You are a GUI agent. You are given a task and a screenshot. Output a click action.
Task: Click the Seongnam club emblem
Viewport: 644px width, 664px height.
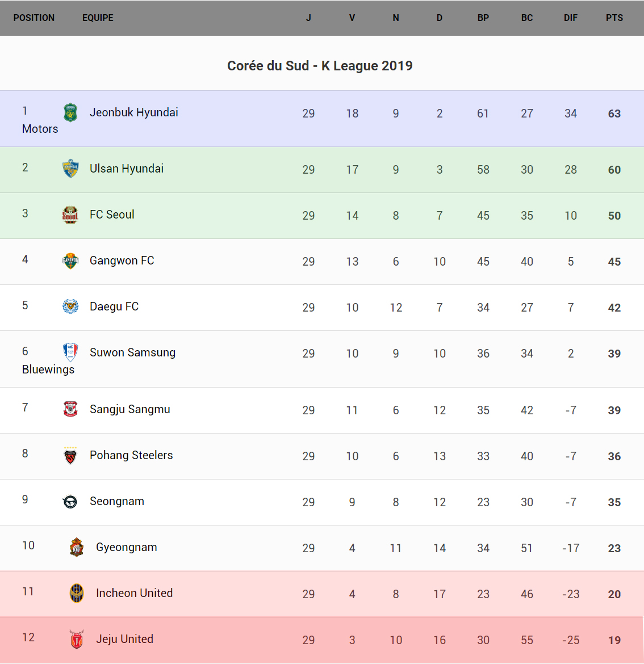click(70, 501)
